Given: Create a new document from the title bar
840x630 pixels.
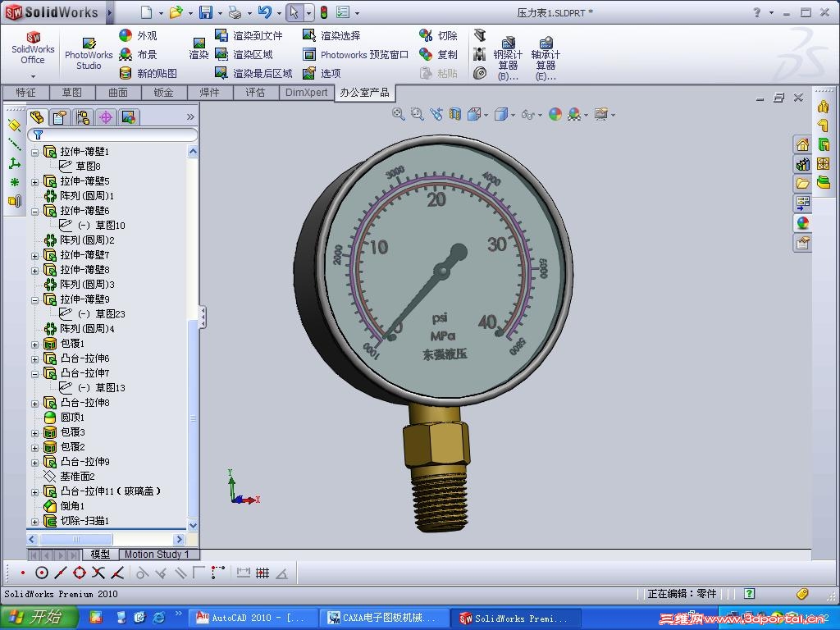Looking at the screenshot, I should pyautogui.click(x=146, y=12).
